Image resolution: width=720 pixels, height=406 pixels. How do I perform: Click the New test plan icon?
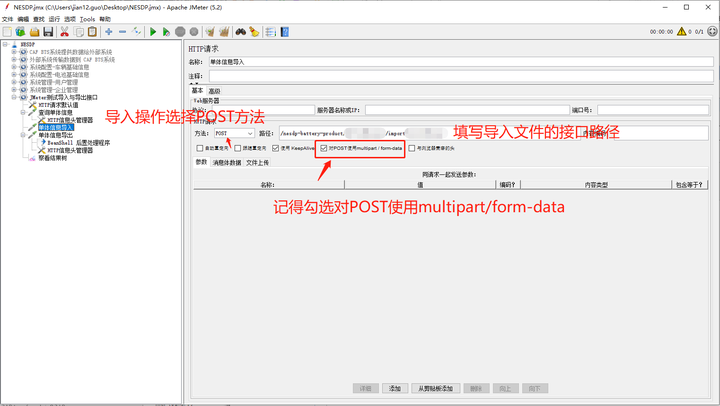(7, 32)
